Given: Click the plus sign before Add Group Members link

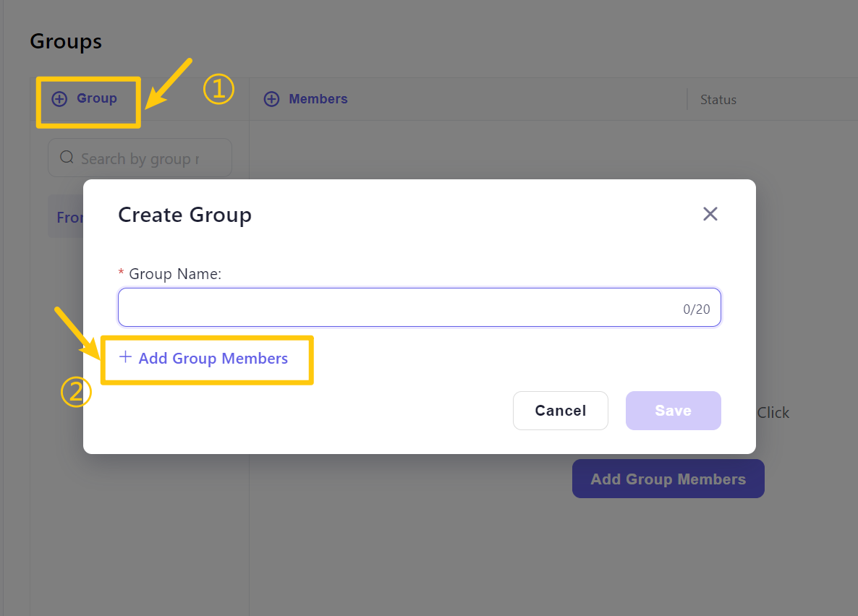Looking at the screenshot, I should (x=125, y=357).
